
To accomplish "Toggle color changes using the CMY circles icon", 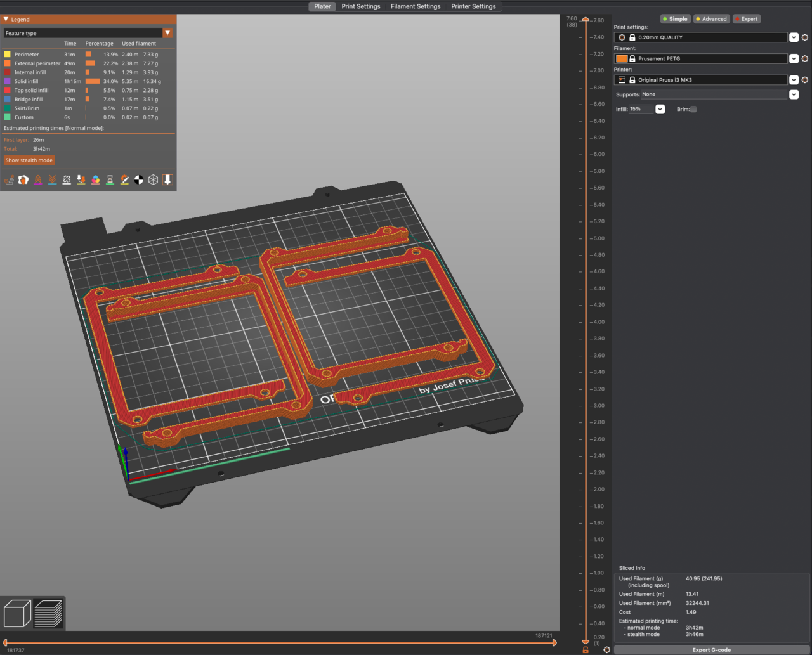I will pos(95,179).
